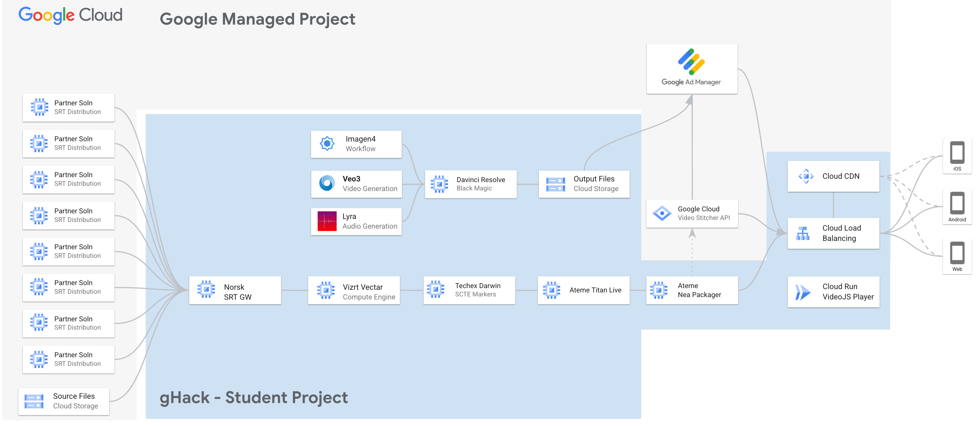Screen dimensions: 980x426
Task: Click the Cloud Run VideoJS Player icon
Action: point(803,292)
